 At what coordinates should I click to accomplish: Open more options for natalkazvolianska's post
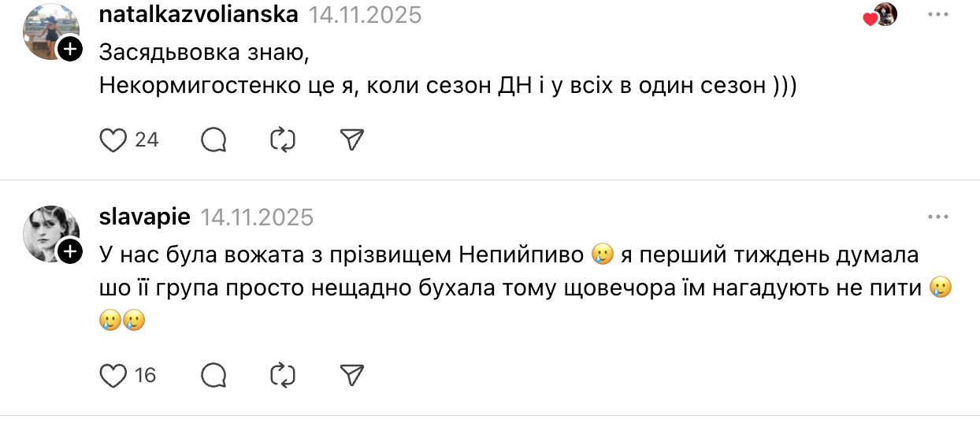coord(938,15)
